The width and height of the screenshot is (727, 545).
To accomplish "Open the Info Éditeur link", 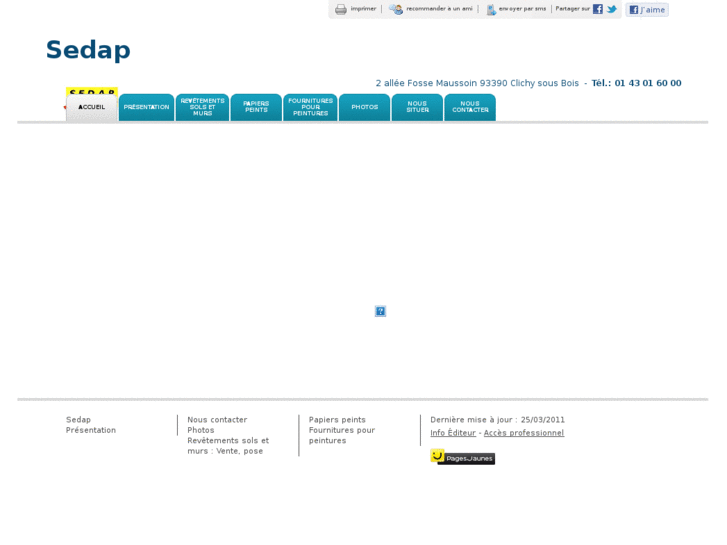I will coord(453,433).
